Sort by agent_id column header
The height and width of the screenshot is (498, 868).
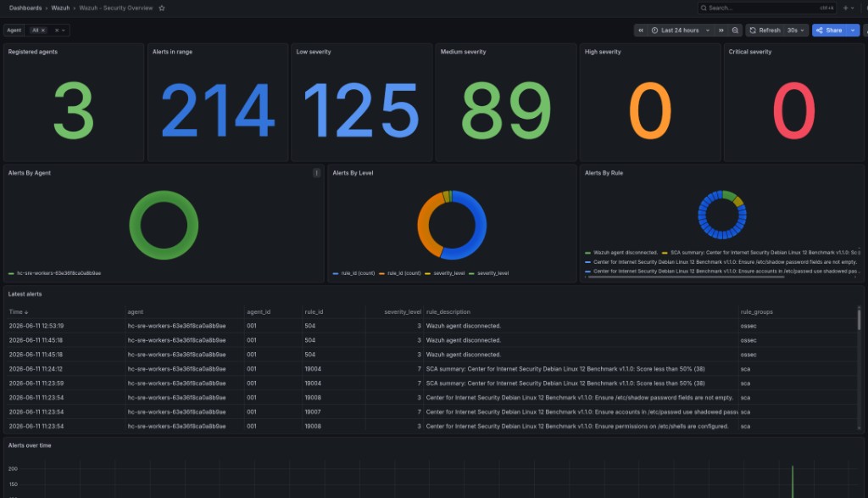point(259,312)
